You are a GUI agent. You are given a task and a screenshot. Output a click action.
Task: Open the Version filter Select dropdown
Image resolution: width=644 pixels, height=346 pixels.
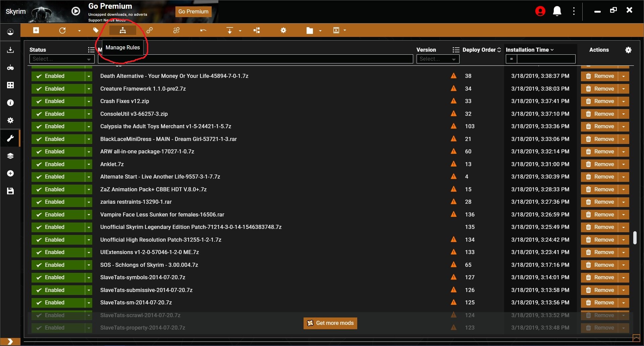coord(438,59)
